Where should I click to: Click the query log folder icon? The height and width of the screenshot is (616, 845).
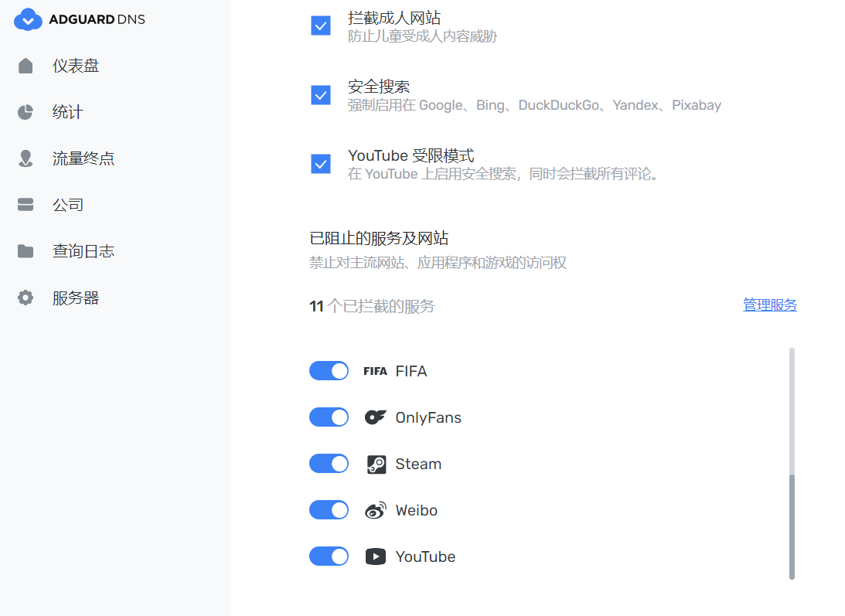26,251
